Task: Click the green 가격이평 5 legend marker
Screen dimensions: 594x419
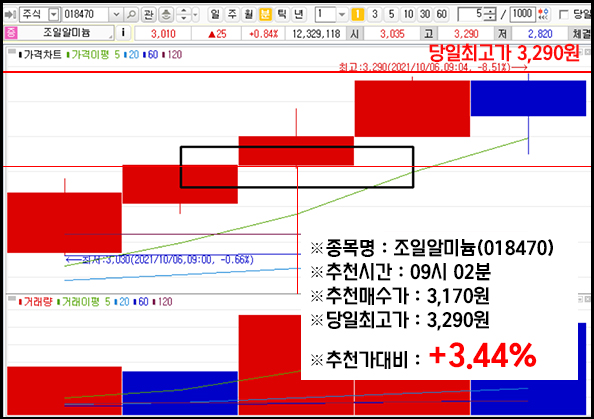Action: click(x=68, y=55)
